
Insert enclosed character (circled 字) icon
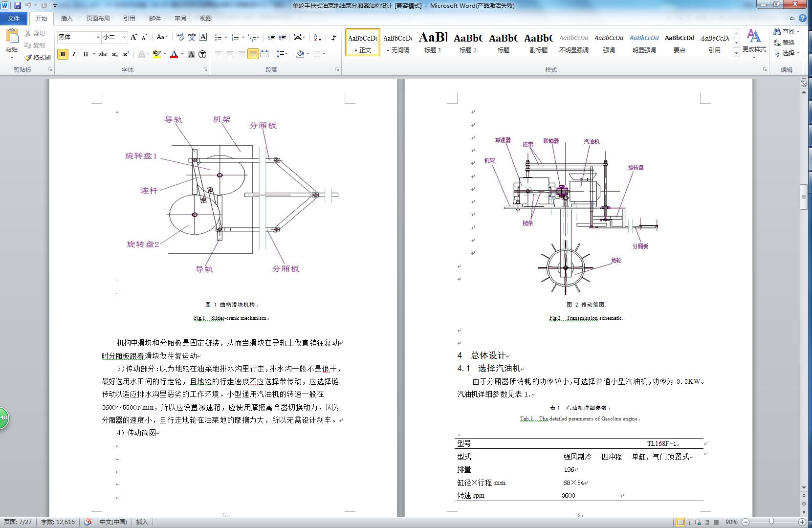pos(202,54)
